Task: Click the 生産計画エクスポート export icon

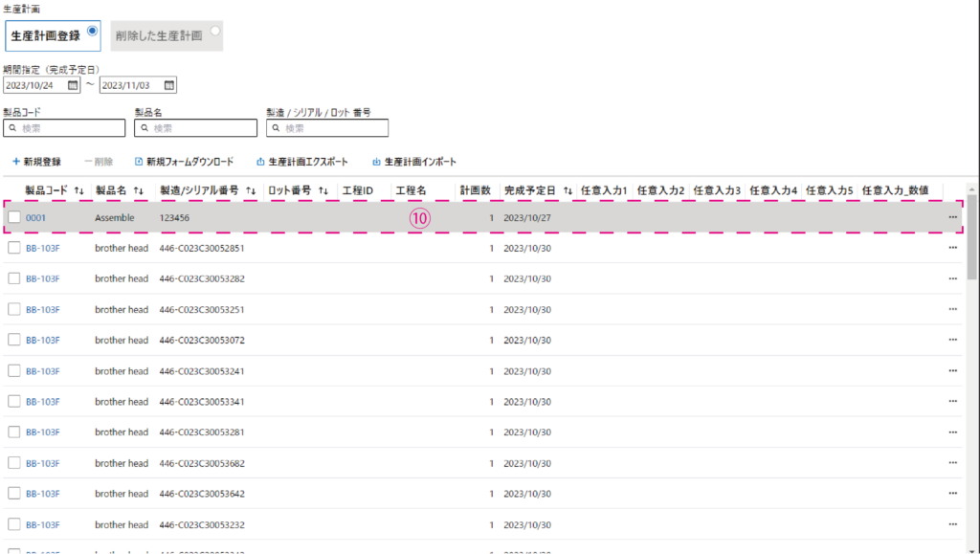Action: [x=260, y=162]
